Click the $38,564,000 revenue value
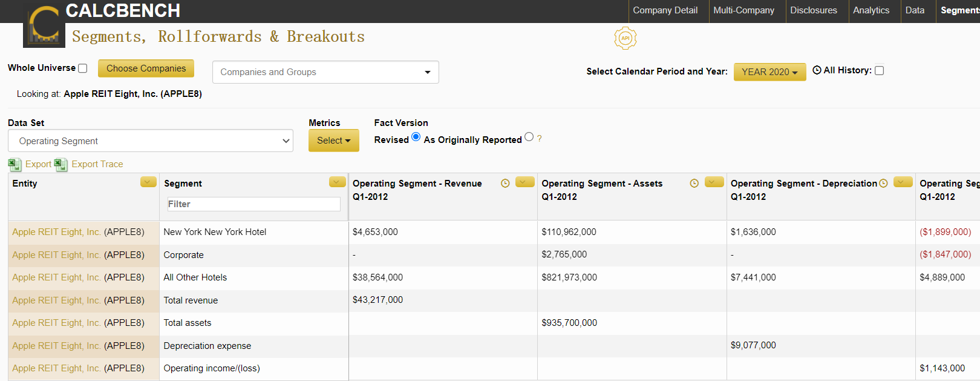This screenshot has width=980, height=381. pos(377,277)
